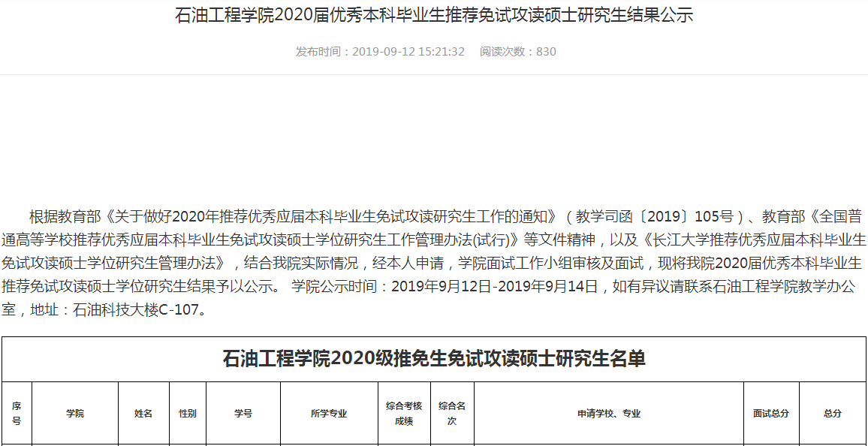Select the 总分 column header
The width and height of the screenshot is (868, 446).
[833, 413]
